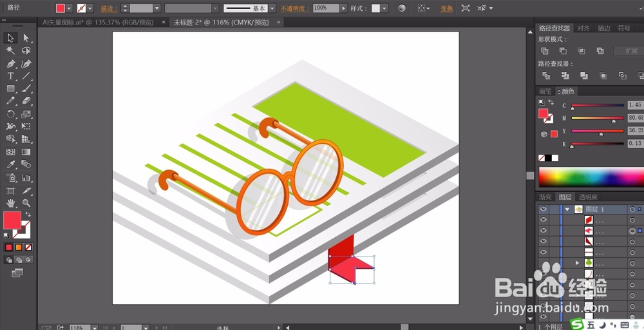Collapse 图层 1 with its disclosure triangle

(x=567, y=209)
